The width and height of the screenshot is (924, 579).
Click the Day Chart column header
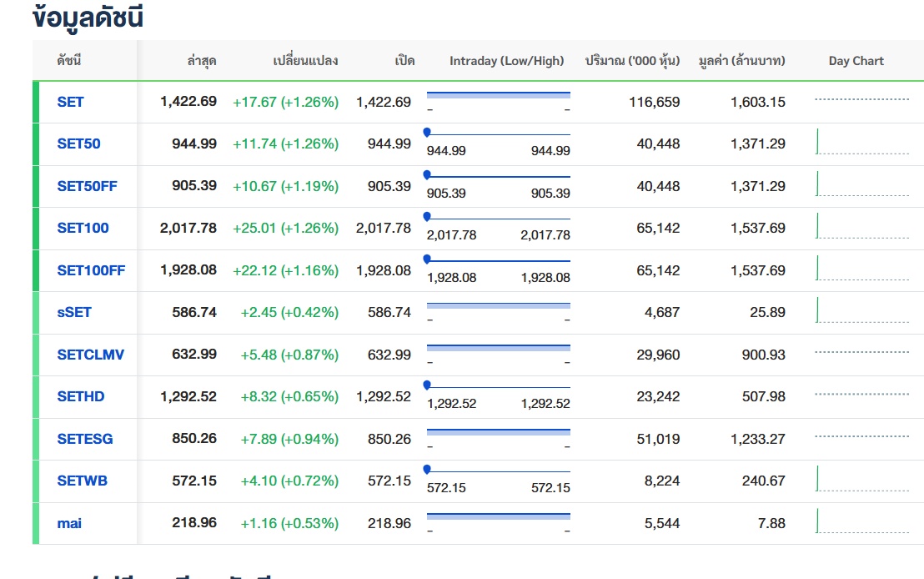coord(856,61)
